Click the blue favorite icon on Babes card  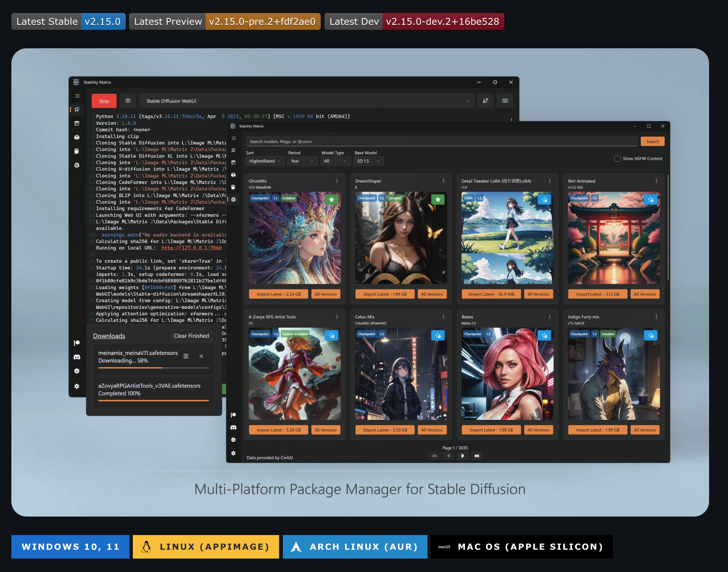(544, 335)
